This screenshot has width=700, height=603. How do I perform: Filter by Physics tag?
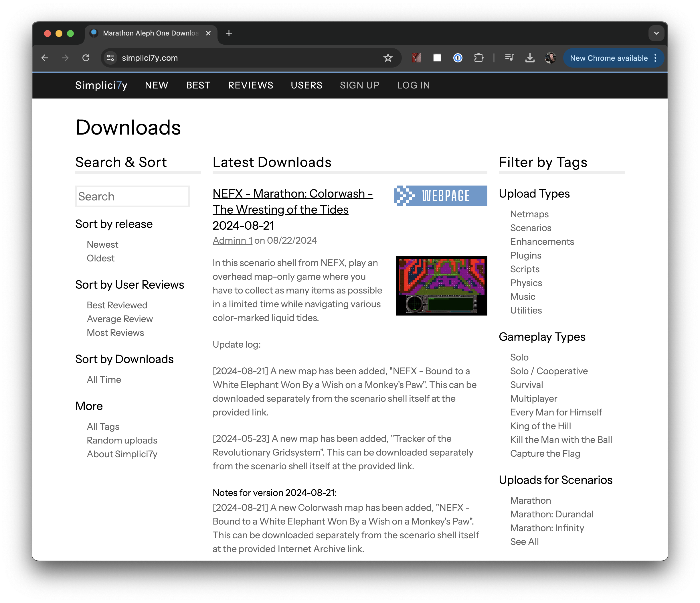tap(526, 283)
